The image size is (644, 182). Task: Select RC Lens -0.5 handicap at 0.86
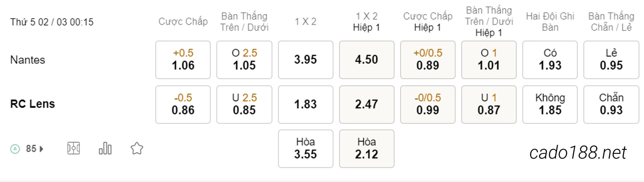[183, 105]
